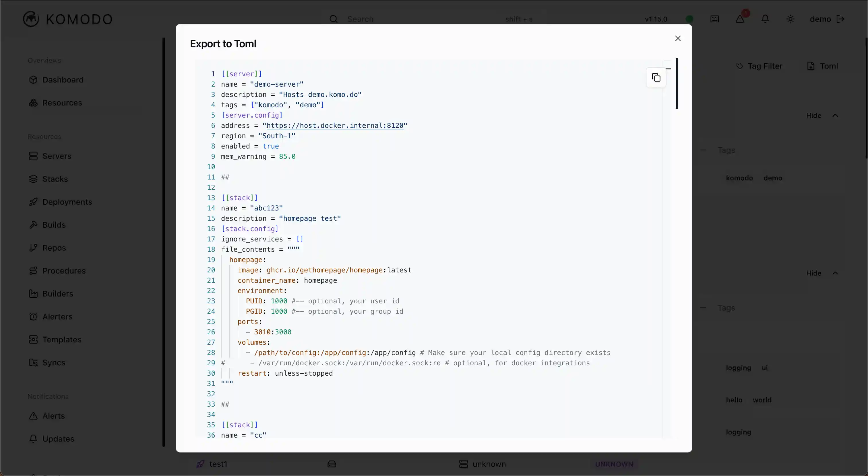Open the alerts warning triangle in the top bar

740,19
